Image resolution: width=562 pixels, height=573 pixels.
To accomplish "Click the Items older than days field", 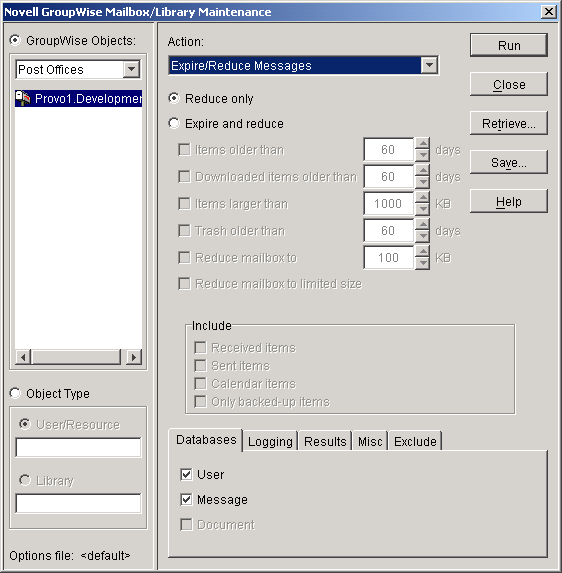I will tap(388, 149).
